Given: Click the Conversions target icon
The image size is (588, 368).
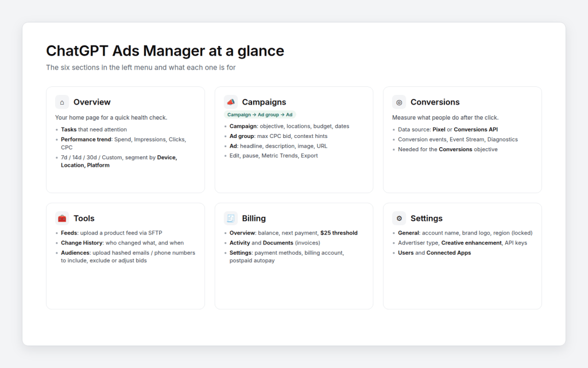Looking at the screenshot, I should (399, 102).
